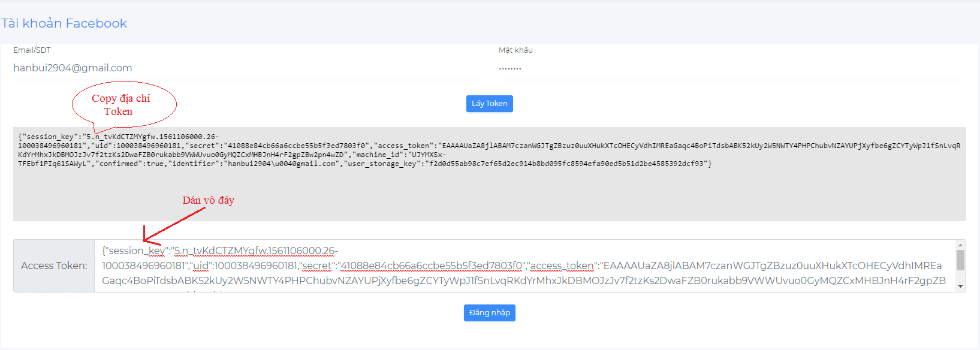Screen dimensions: 980x350
Task: Click the Mật khẩu password field
Action: [x=731, y=68]
